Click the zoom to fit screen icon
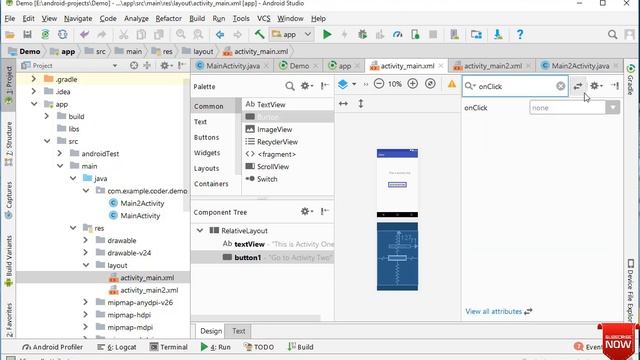This screenshot has width=640, height=360. click(430, 84)
